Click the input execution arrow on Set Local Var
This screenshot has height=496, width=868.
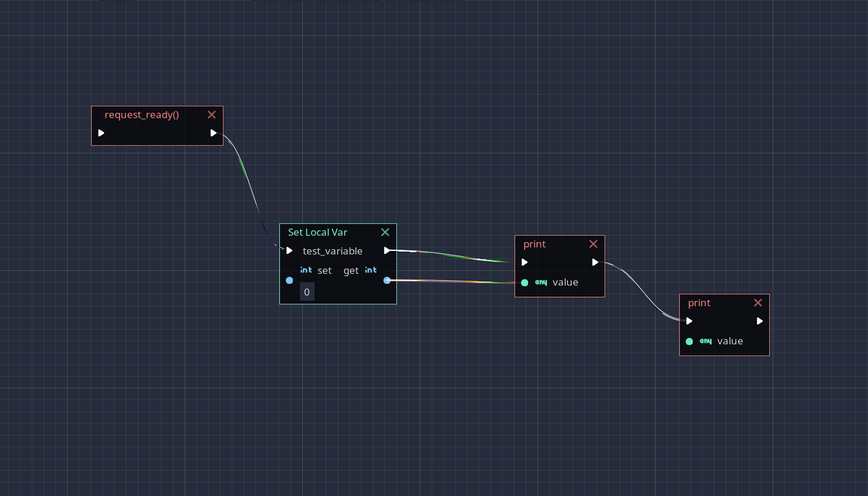(289, 250)
